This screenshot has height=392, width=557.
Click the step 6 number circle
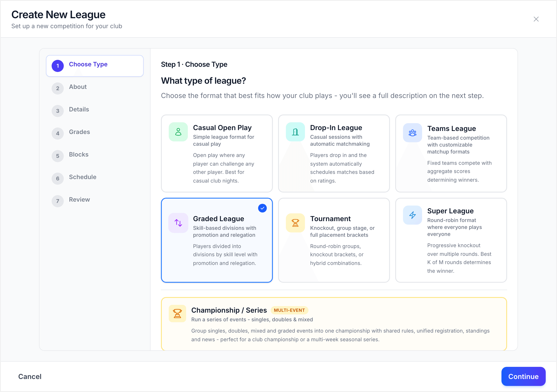click(x=57, y=178)
